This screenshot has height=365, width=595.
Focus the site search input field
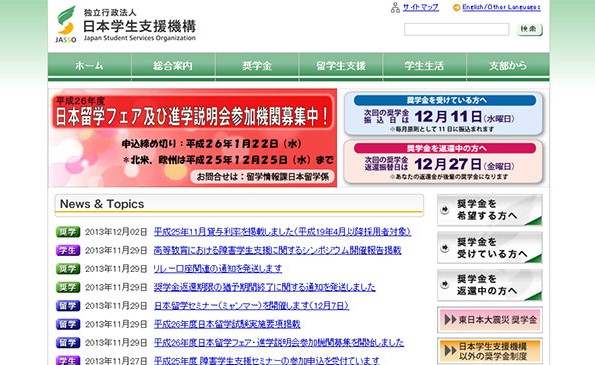tap(456, 29)
